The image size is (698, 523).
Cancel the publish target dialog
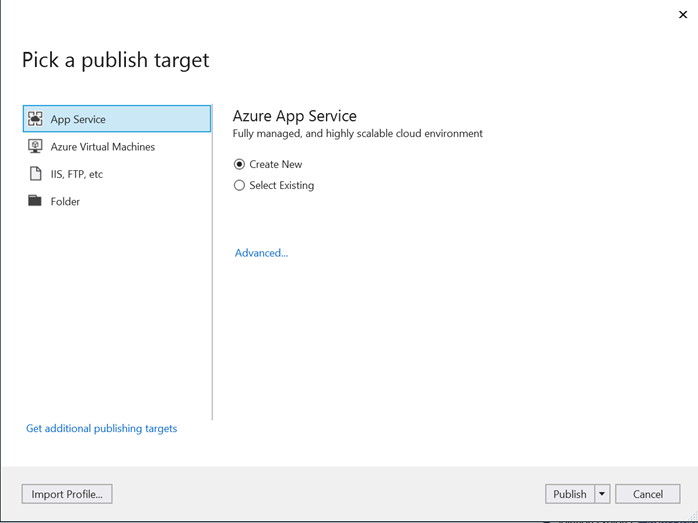(647, 494)
